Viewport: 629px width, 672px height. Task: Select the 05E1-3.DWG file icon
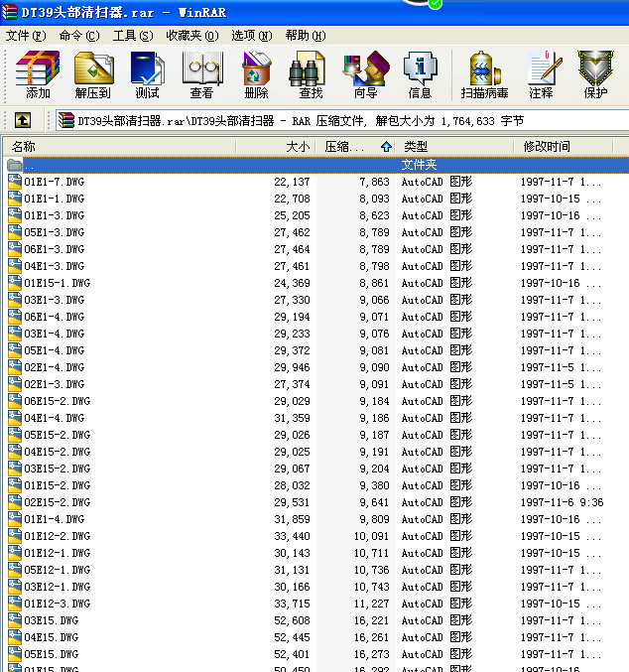(x=15, y=232)
